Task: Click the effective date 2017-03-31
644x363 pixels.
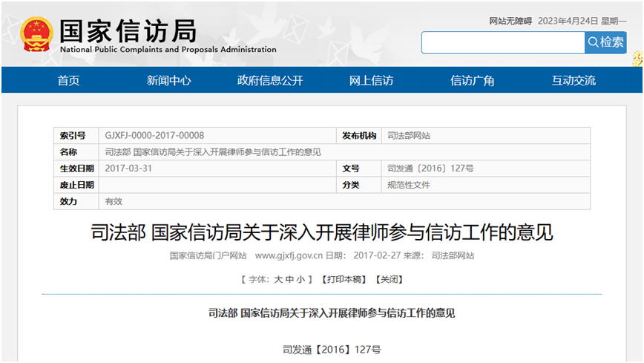Action: (x=128, y=169)
